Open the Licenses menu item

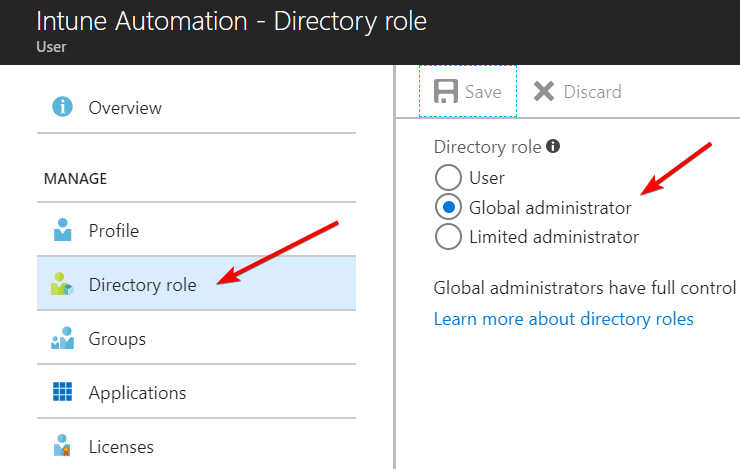coord(196,444)
